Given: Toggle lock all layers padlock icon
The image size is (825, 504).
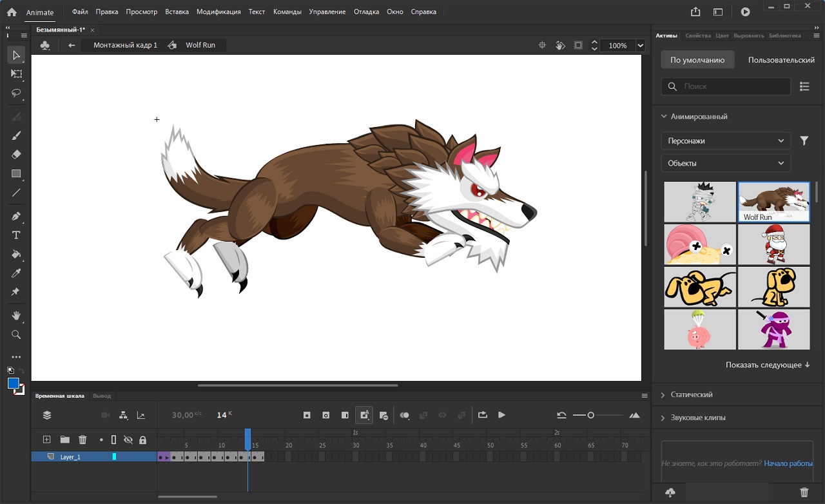Looking at the screenshot, I should 142,440.
